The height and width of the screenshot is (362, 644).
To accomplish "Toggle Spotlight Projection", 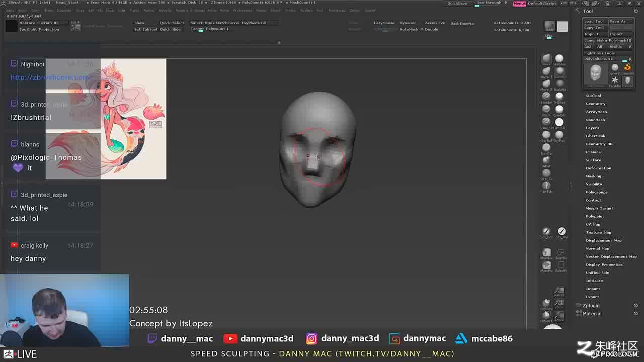I will (39, 29).
